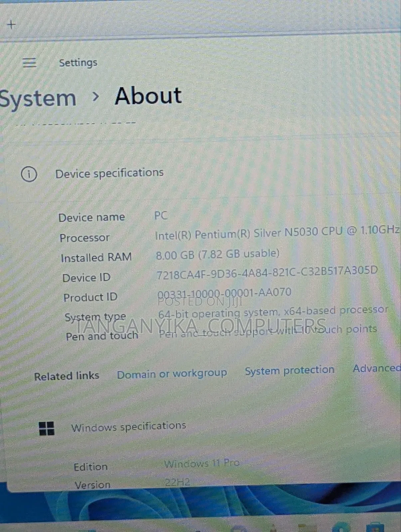
Task: Open a new tab with plus icon
Action: [x=11, y=25]
